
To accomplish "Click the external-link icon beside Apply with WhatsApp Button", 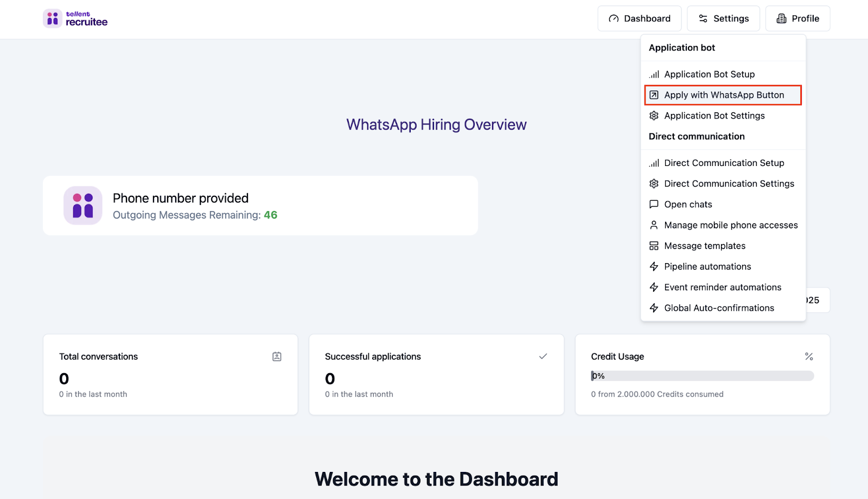I will pos(654,94).
